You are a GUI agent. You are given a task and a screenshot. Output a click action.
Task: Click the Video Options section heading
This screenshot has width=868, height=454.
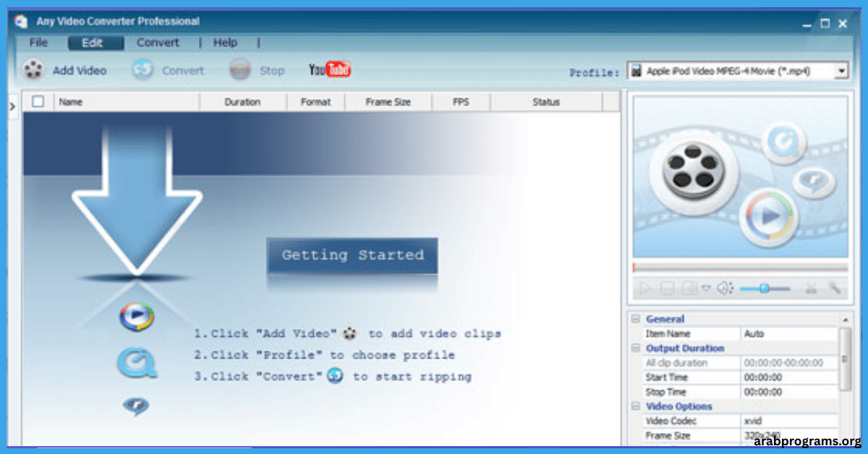[x=678, y=406]
